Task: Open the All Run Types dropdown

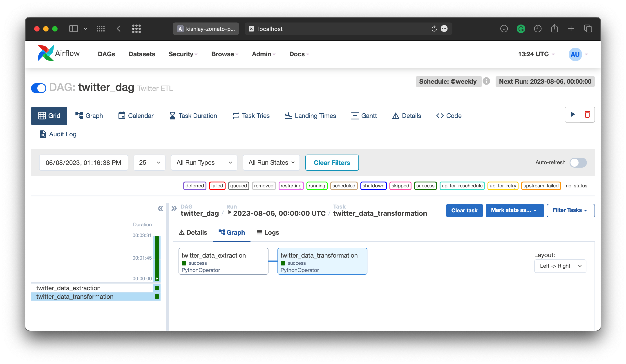Action: tap(204, 162)
